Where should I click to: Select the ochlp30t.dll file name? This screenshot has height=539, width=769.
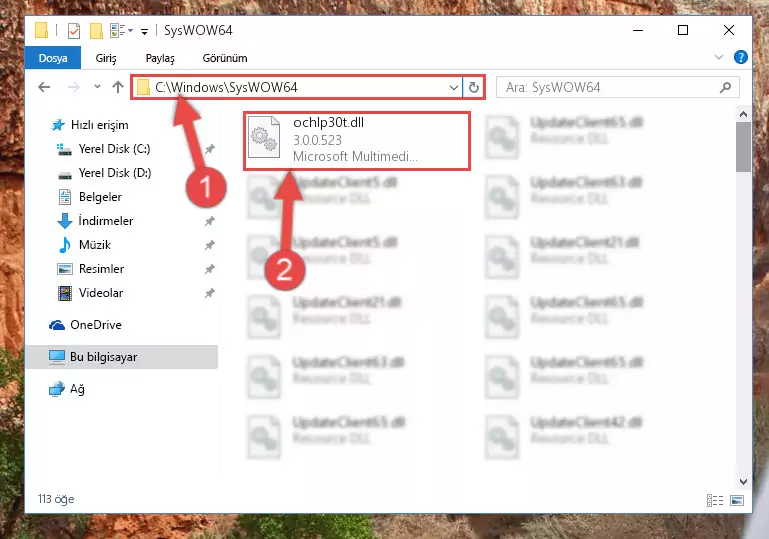pos(328,123)
